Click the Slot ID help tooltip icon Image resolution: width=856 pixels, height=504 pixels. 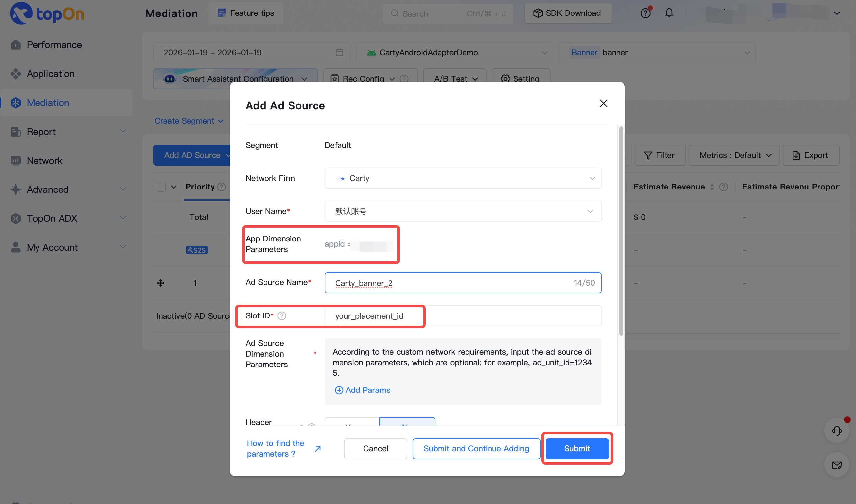(x=282, y=316)
